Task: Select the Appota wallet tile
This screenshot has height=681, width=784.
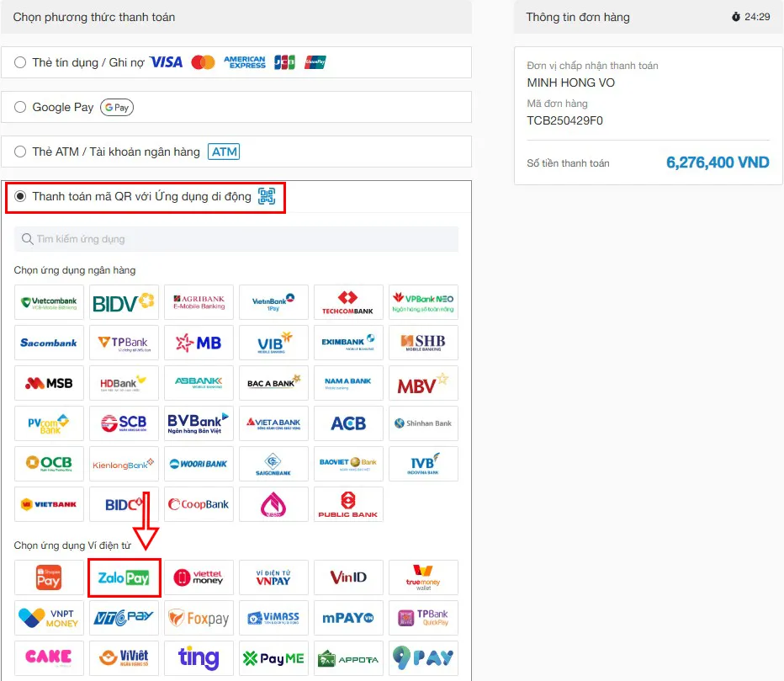Action: [x=348, y=658]
